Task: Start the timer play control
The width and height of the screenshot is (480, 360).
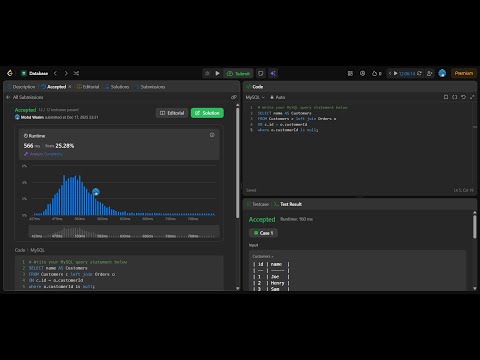Action: [396, 73]
